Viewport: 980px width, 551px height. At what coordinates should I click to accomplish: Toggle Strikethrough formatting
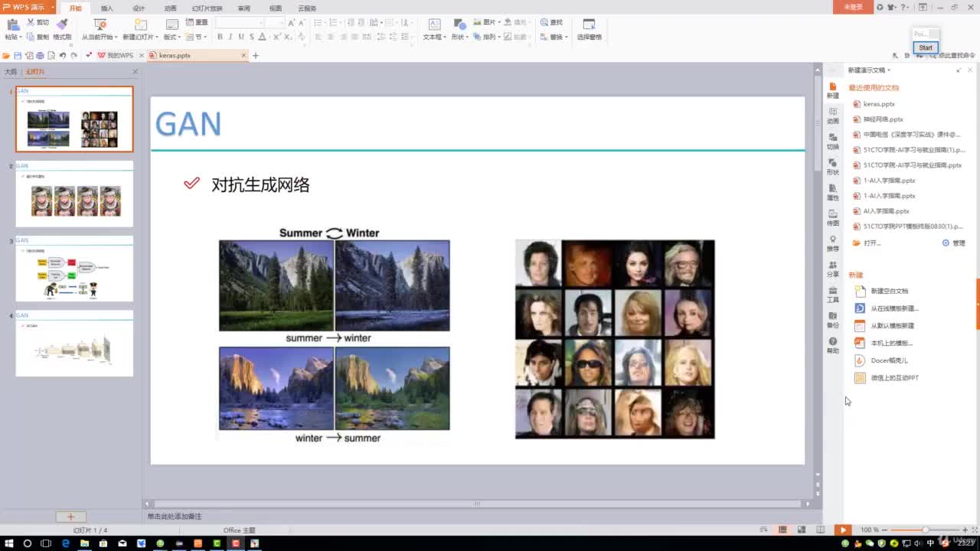click(x=251, y=37)
